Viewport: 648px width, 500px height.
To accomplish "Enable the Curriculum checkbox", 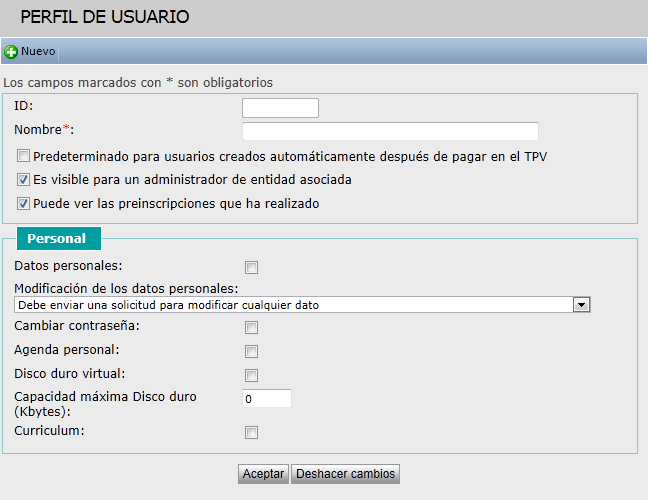I will pyautogui.click(x=251, y=432).
